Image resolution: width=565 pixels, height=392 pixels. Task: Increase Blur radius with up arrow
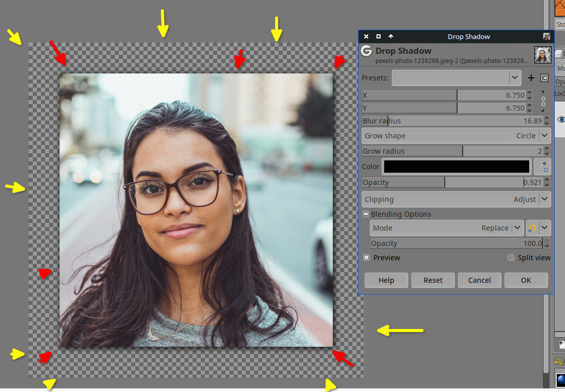(x=547, y=118)
